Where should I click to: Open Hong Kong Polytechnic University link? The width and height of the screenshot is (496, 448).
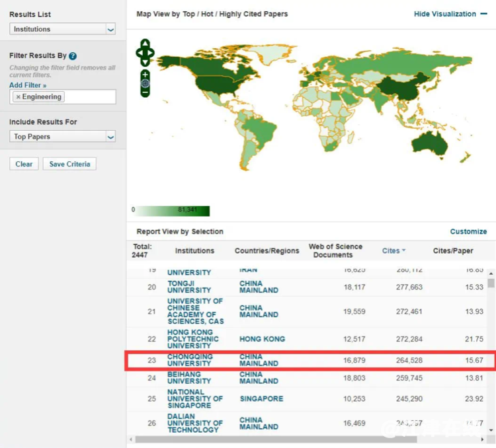[x=193, y=339]
